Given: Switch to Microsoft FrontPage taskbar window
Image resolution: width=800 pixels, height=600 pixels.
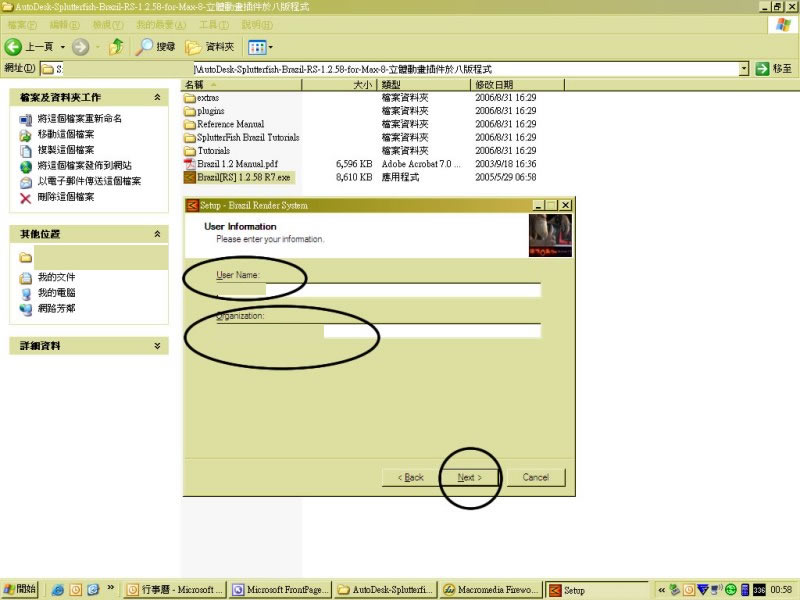Looking at the screenshot, I should [x=281, y=590].
